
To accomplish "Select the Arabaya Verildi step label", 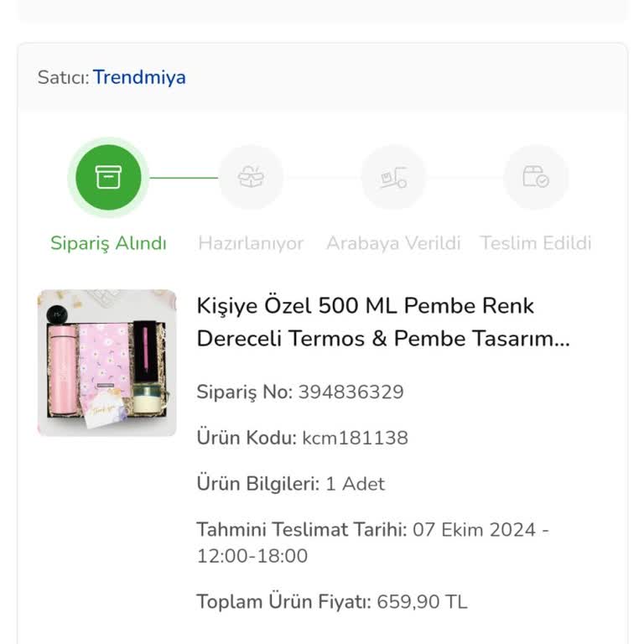I will click(x=393, y=243).
